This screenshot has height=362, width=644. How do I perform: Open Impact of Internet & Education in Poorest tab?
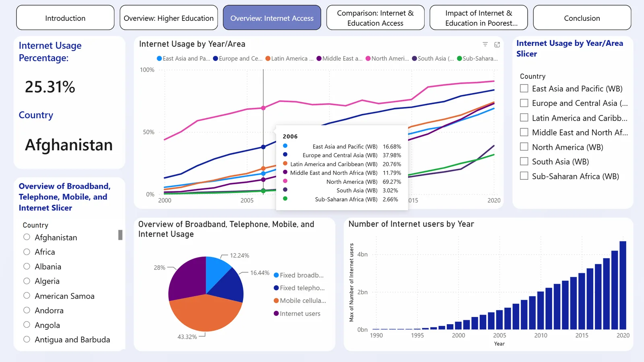click(x=479, y=18)
